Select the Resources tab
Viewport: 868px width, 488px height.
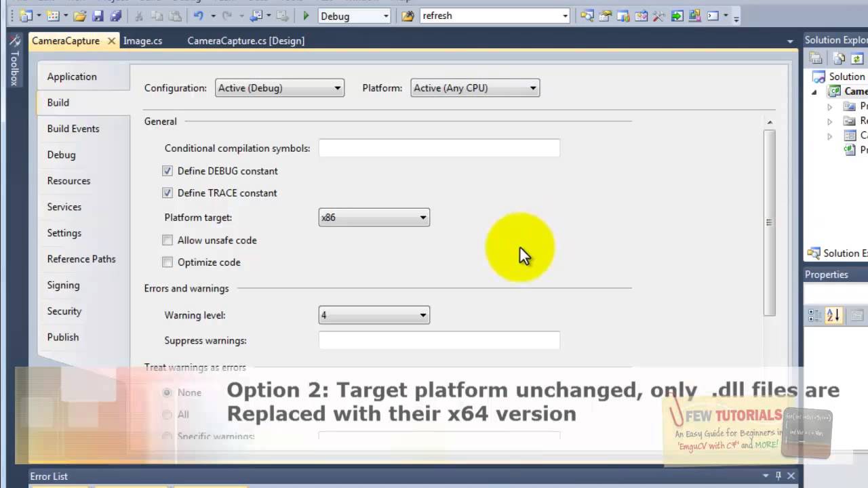tap(68, 181)
